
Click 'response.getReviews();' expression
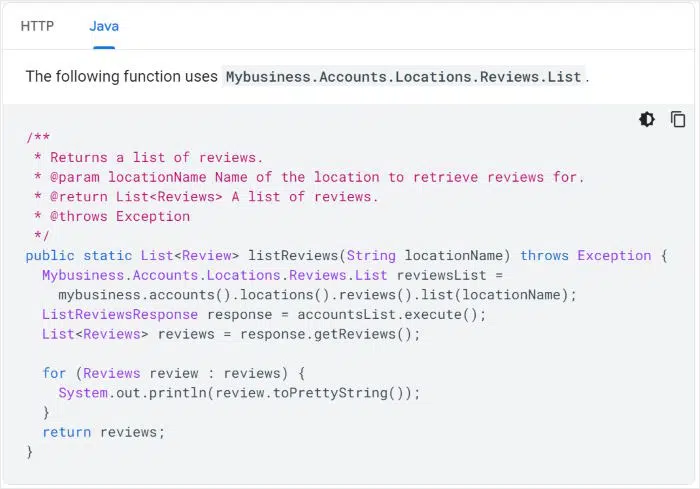(x=330, y=334)
